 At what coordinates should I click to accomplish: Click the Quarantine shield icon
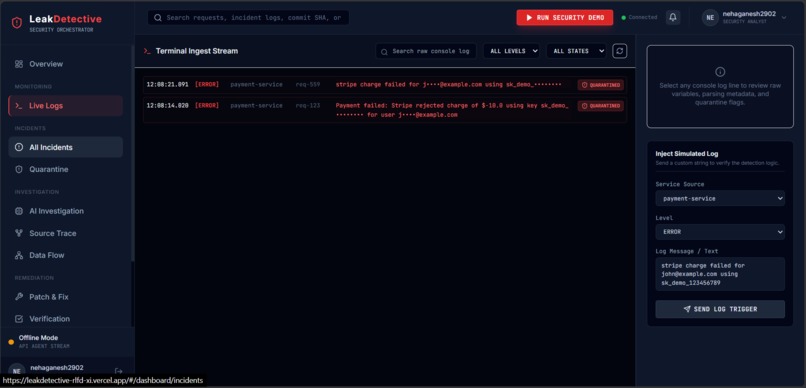(19, 170)
